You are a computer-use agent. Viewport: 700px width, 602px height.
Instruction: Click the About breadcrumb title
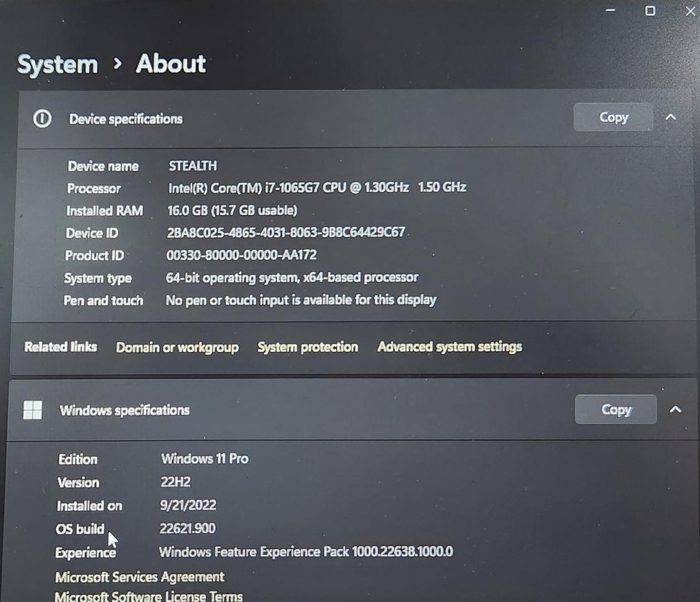[x=171, y=64]
